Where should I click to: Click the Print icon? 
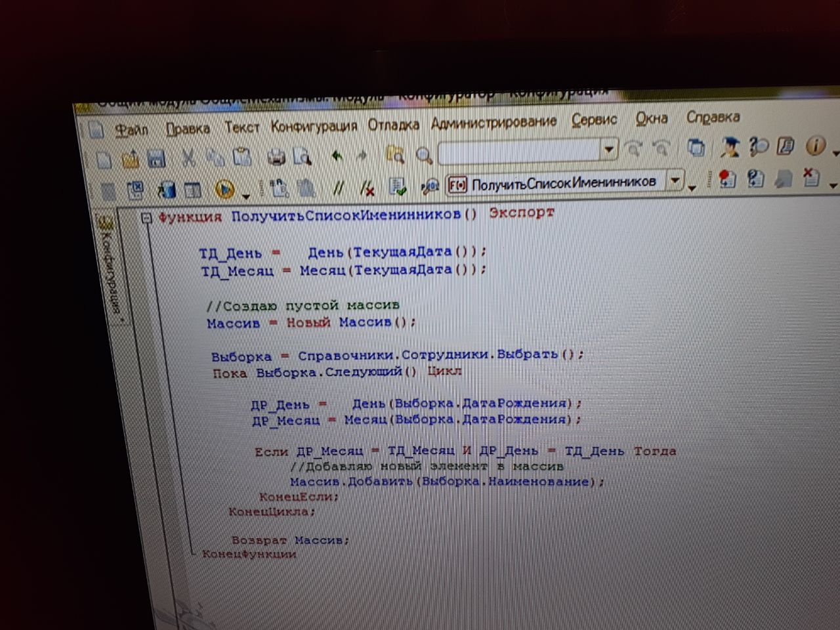[x=276, y=157]
